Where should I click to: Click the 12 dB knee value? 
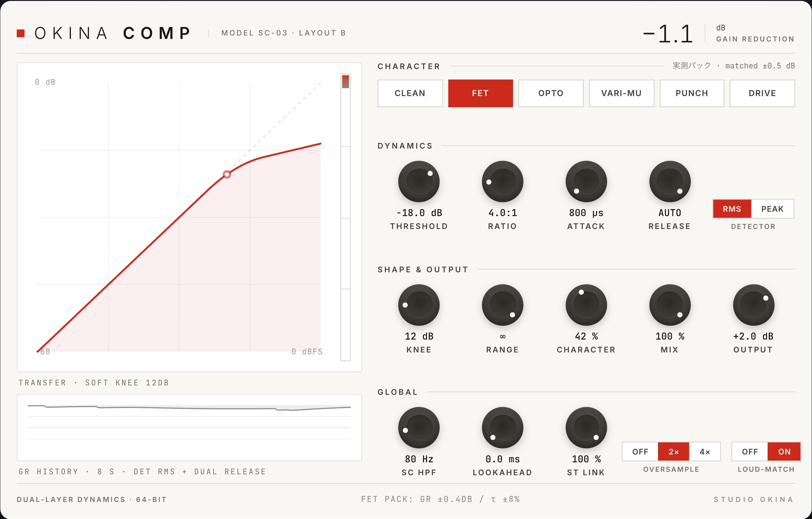[x=419, y=336]
